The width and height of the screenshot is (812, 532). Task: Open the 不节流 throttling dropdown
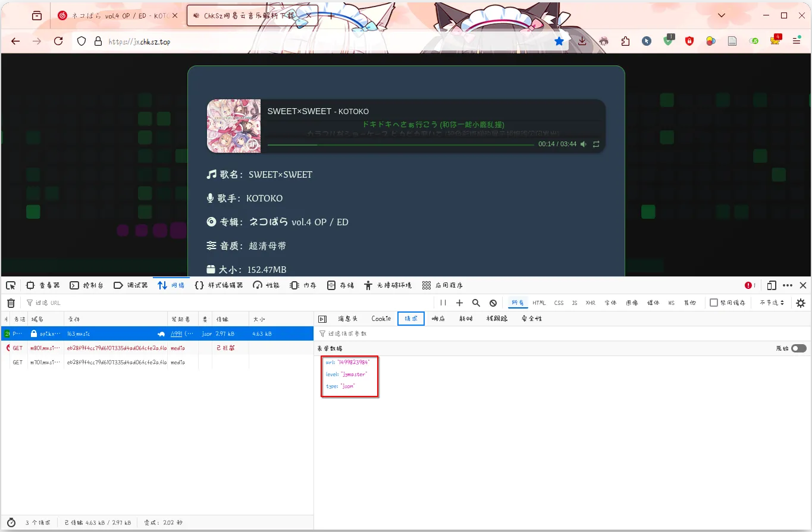click(772, 303)
